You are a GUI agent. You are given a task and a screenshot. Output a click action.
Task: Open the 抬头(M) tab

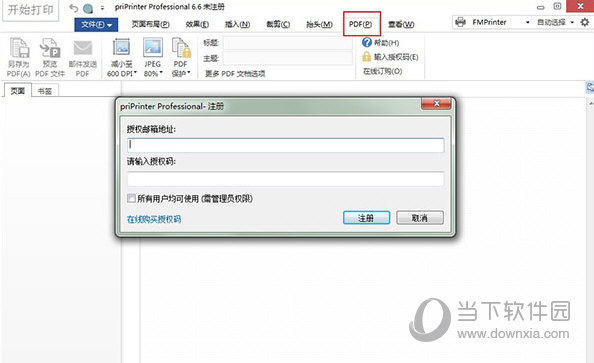(319, 24)
